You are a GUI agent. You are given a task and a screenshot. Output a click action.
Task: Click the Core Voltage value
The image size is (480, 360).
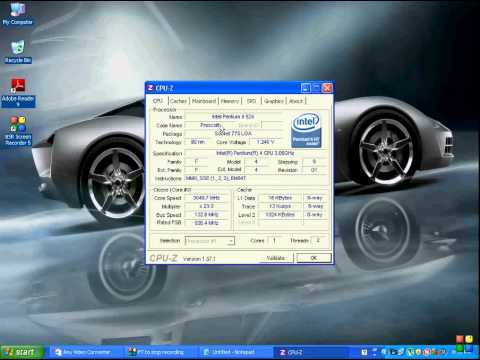(x=266, y=142)
